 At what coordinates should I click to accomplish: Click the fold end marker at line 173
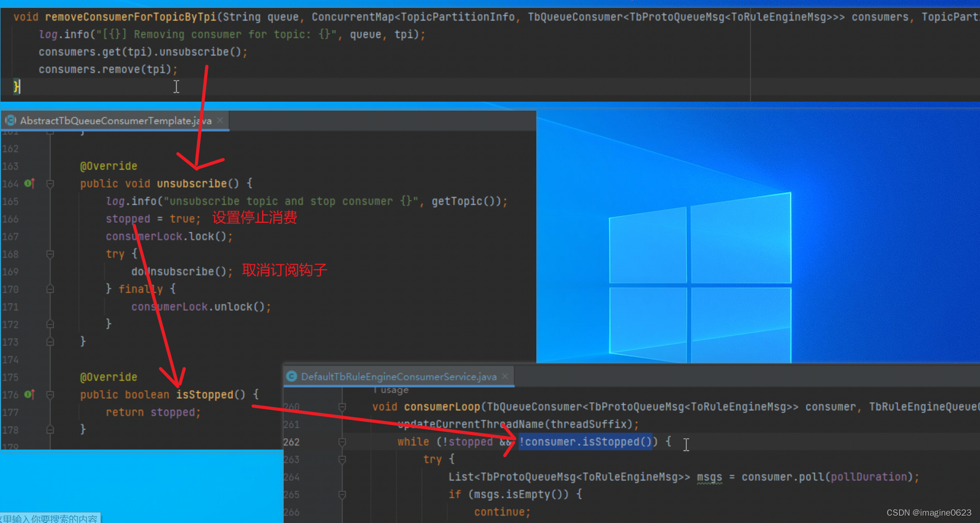coord(50,342)
